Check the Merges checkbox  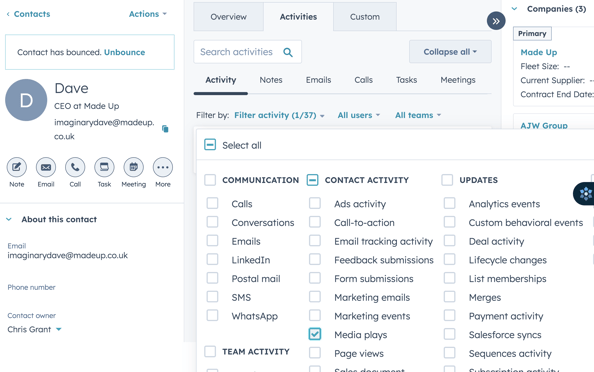point(450,297)
